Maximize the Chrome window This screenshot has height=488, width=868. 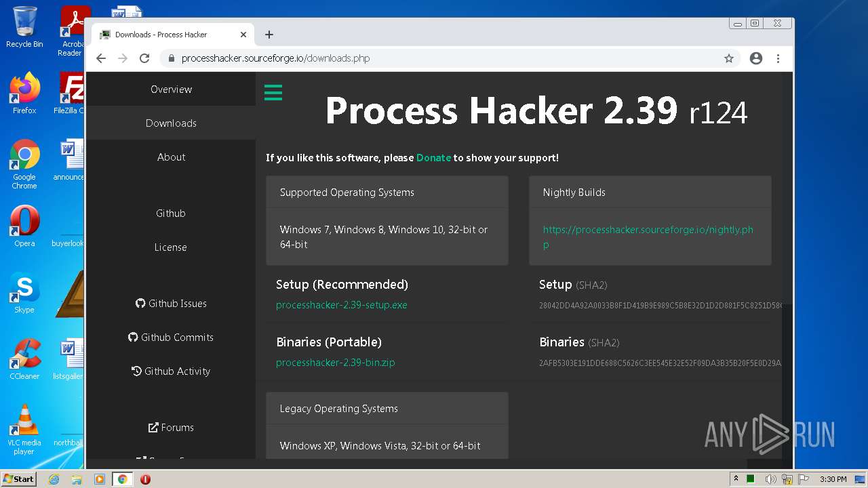755,23
